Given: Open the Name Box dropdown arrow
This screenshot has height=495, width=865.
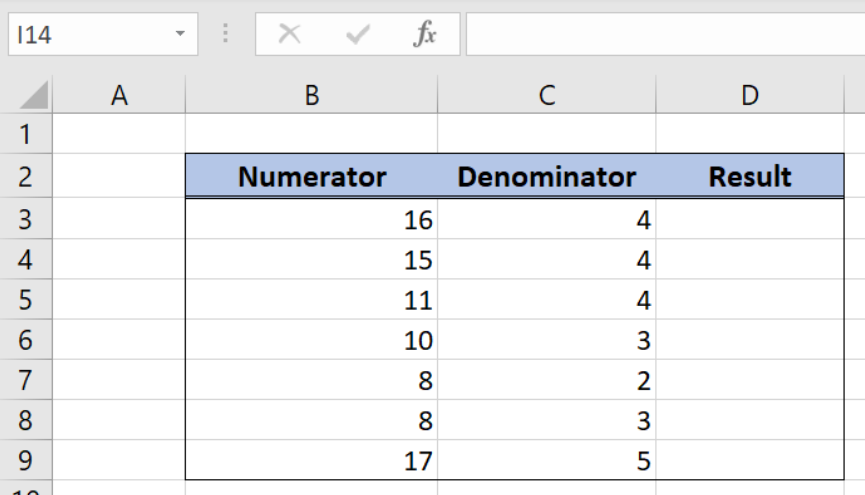Looking at the screenshot, I should point(180,34).
